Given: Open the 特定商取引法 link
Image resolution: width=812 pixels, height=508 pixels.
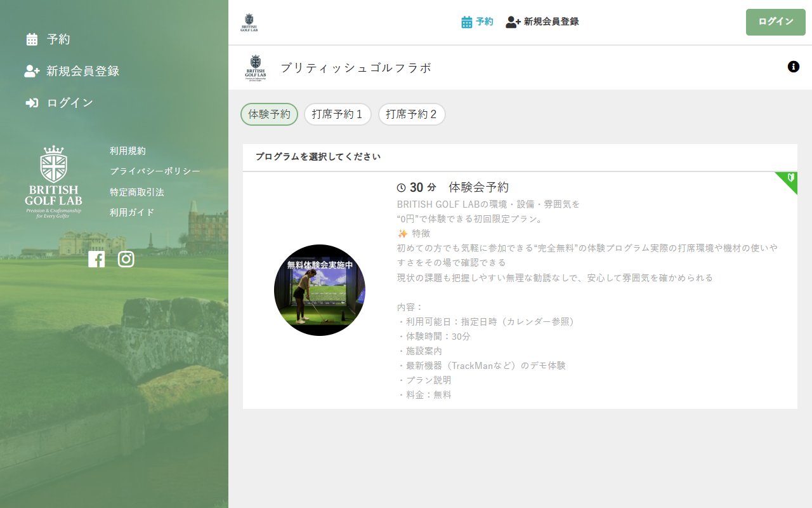Looking at the screenshot, I should click(x=137, y=192).
